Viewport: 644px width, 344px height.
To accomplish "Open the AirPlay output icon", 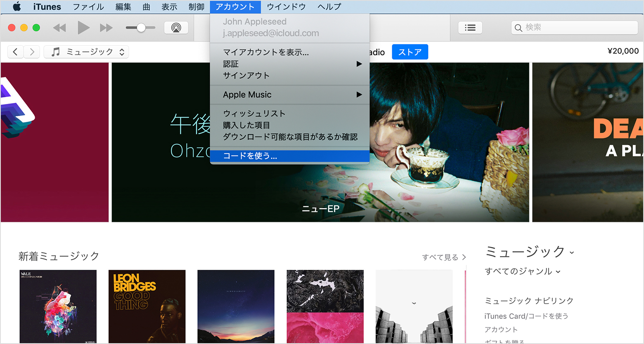I will pyautogui.click(x=176, y=28).
